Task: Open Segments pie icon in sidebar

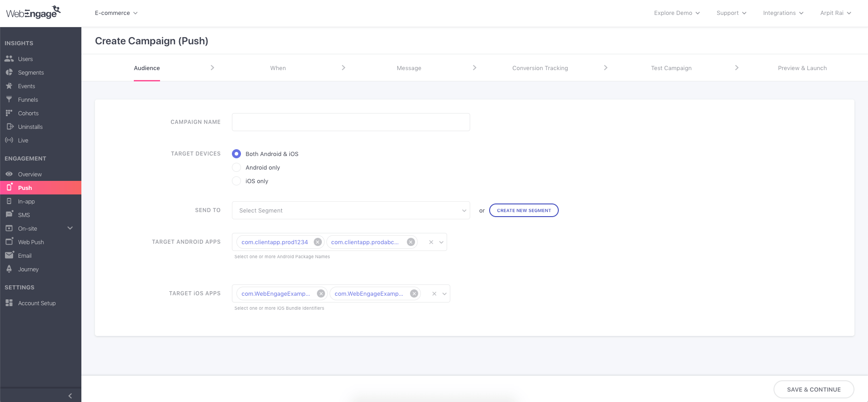Action: pyautogui.click(x=9, y=72)
